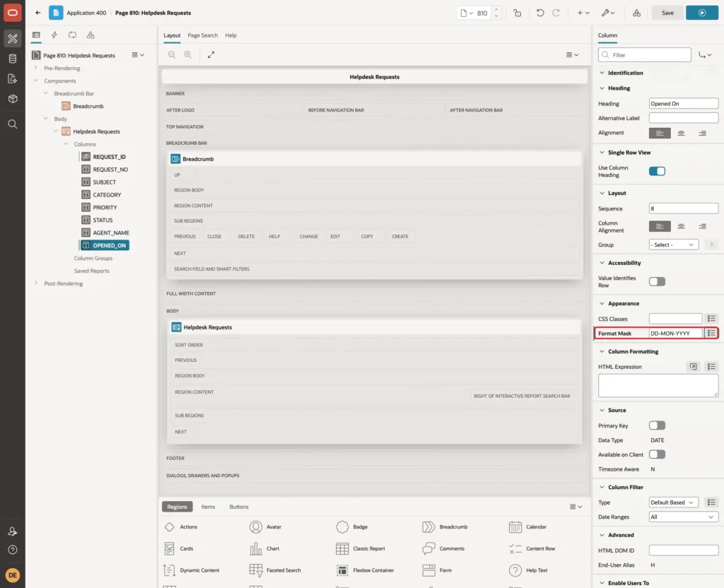This screenshot has width=724, height=588.
Task: Focus the property Filter search field
Action: pos(645,55)
